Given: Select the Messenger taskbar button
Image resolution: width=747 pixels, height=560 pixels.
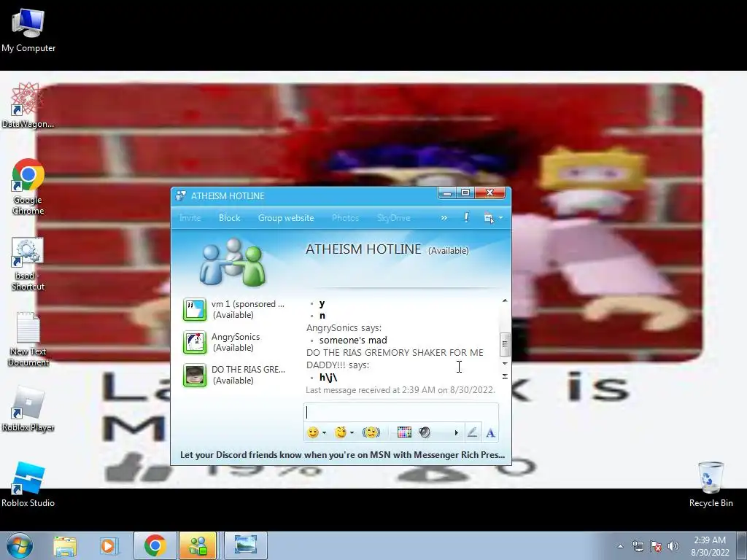Looking at the screenshot, I should click(198, 545).
